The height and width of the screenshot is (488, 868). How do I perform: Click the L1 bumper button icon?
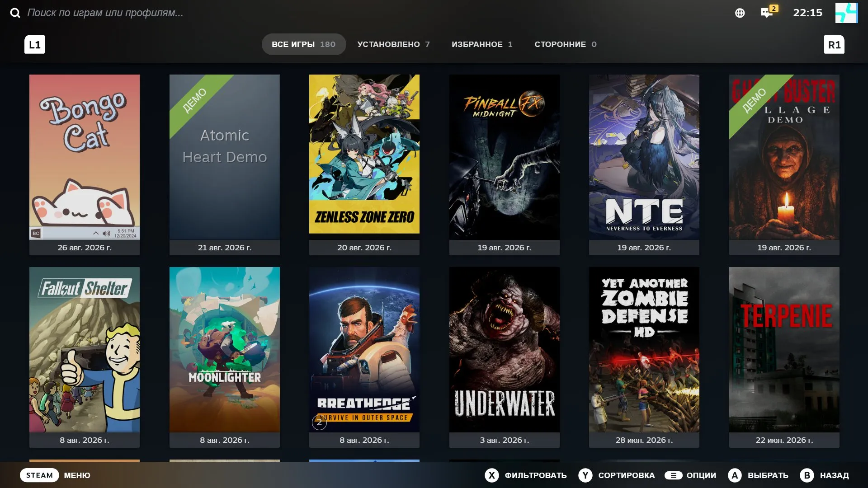34,44
